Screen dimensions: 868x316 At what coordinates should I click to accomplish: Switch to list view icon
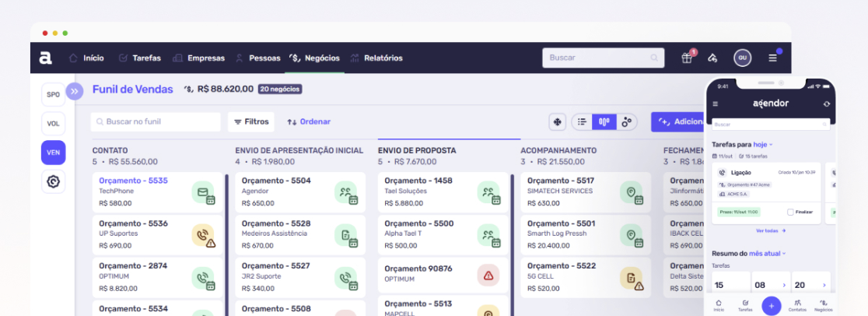[582, 122]
